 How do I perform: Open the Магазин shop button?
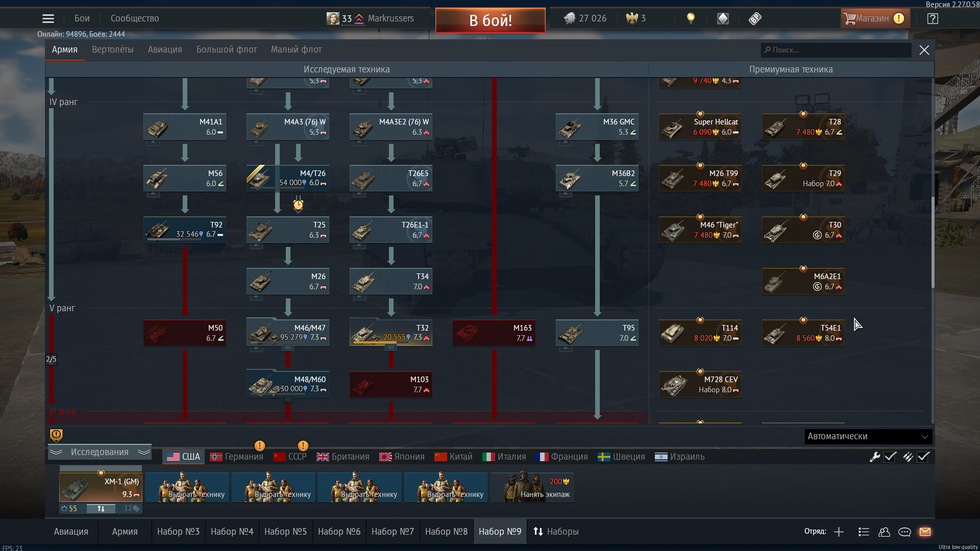(874, 19)
